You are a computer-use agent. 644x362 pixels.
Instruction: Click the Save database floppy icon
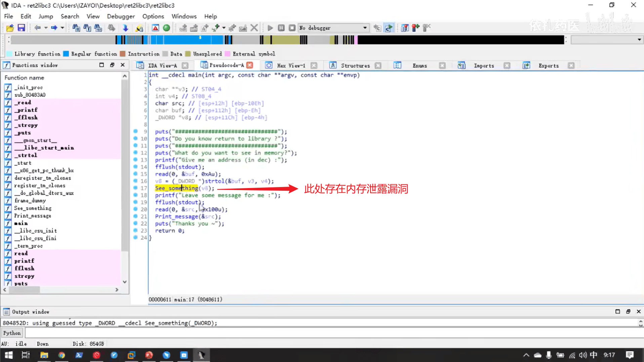(x=21, y=28)
